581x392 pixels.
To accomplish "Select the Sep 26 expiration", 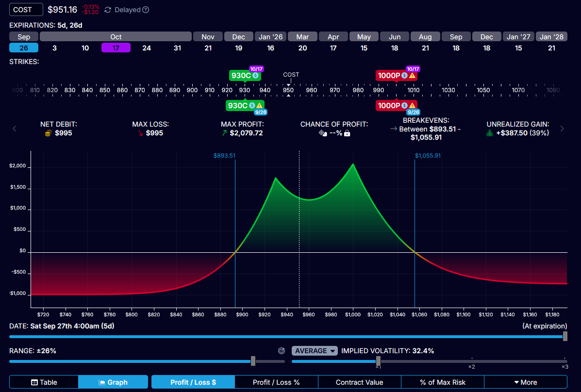I will coord(23,48).
